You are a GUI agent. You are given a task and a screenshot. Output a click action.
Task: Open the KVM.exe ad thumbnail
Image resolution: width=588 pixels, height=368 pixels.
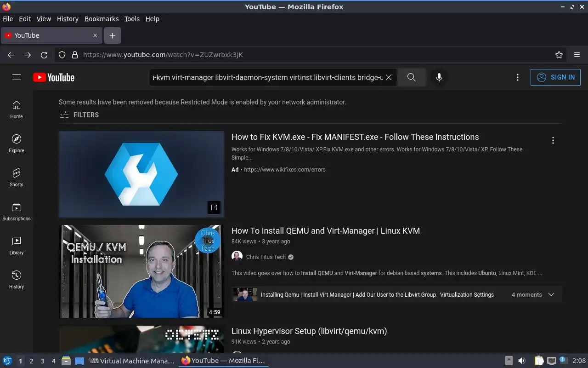pyautogui.click(x=141, y=174)
